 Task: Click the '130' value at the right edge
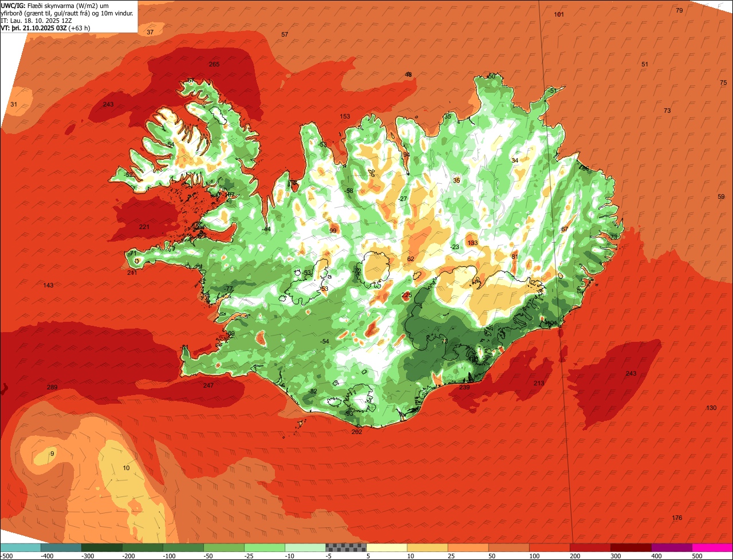pos(711,408)
